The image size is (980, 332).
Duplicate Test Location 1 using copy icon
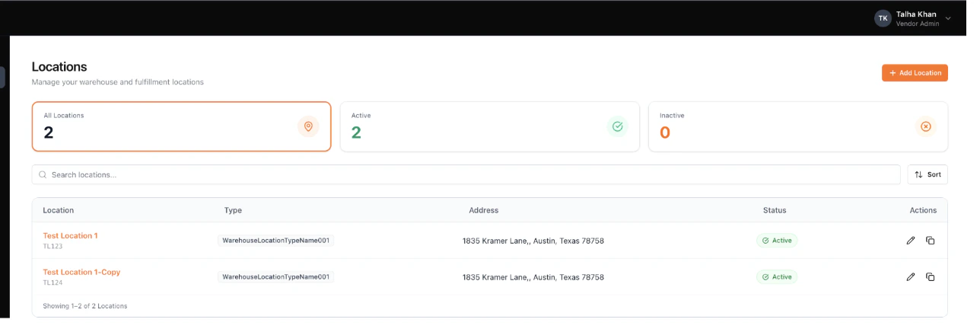[x=930, y=241]
